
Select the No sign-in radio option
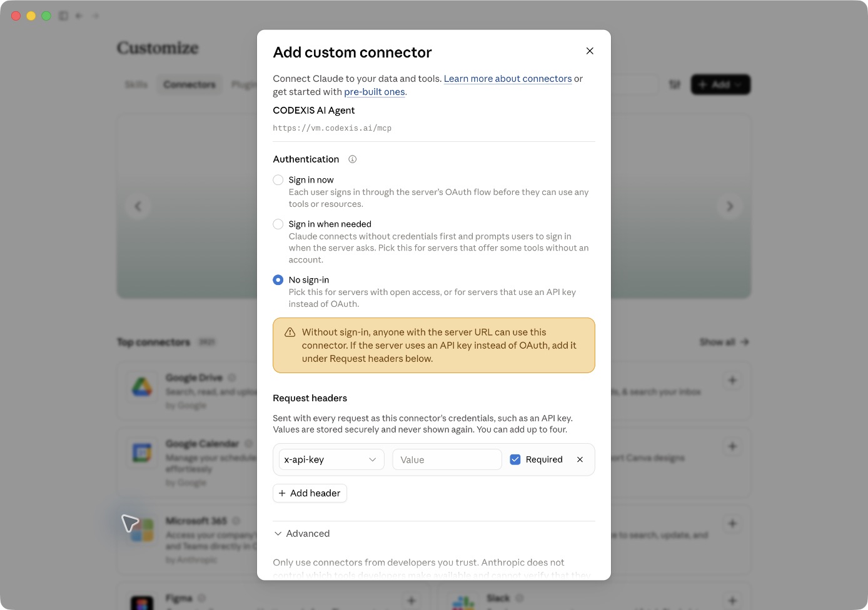(x=278, y=280)
